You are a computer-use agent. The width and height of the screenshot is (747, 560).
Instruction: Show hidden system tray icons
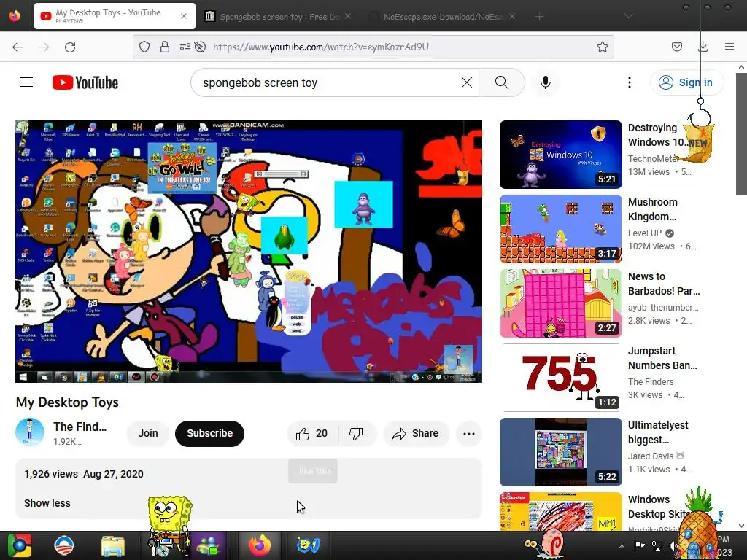pyautogui.click(x=622, y=546)
